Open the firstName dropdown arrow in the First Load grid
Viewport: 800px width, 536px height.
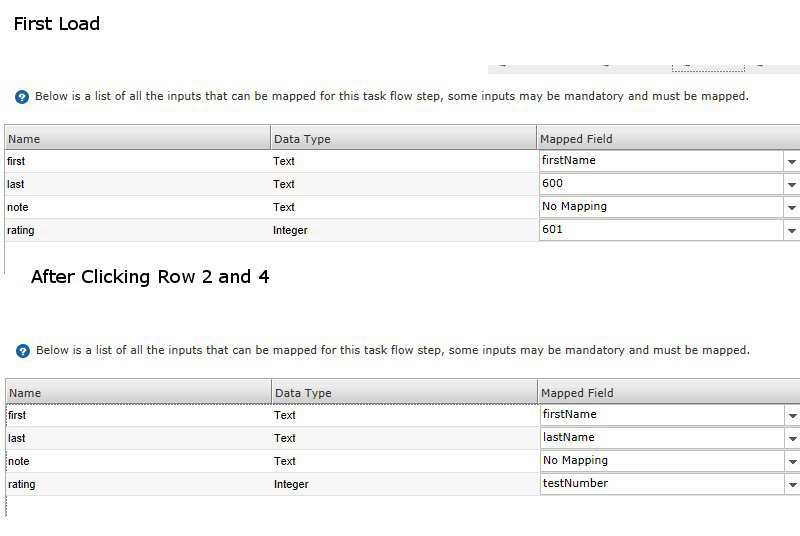[x=791, y=161]
